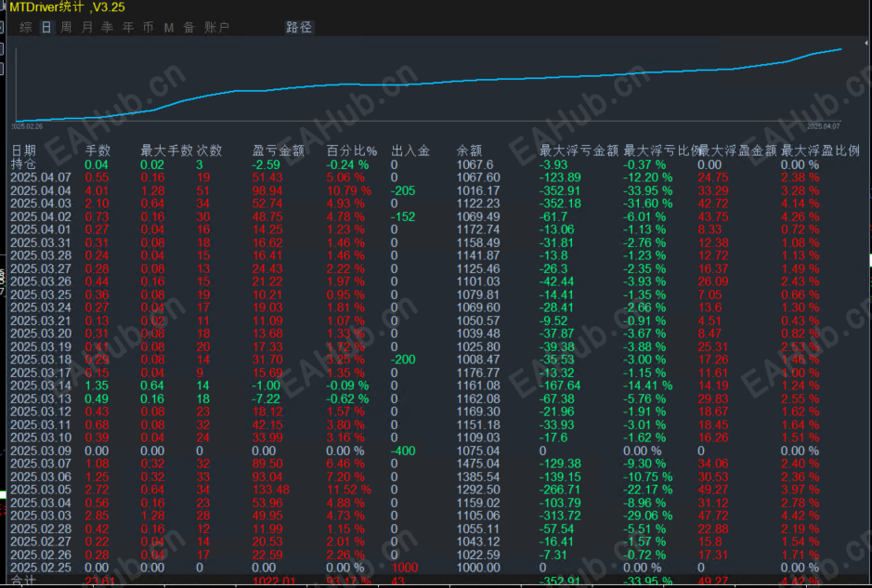Click the 最大手数 column header

[x=166, y=150]
